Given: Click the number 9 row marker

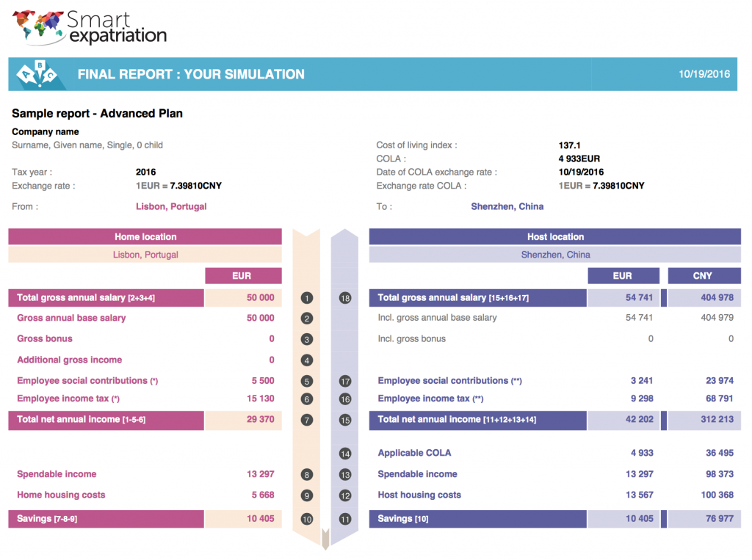Looking at the screenshot, I should [307, 495].
